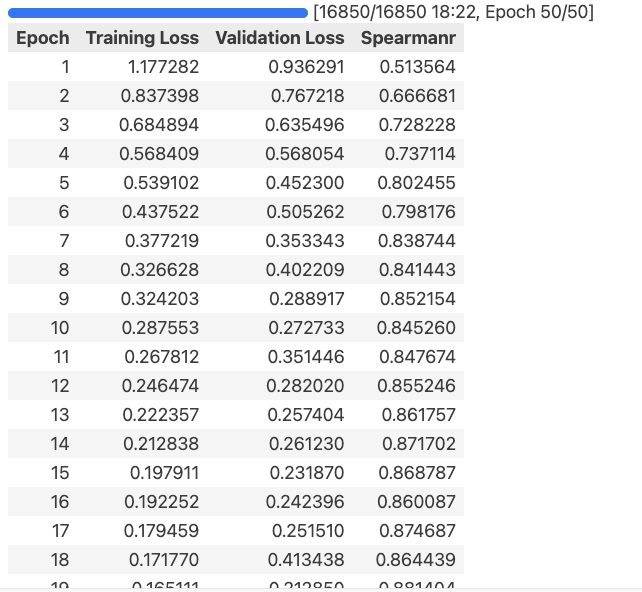The height and width of the screenshot is (592, 642).
Task: Click validation loss 0.272733 in epoch 10
Action: pos(306,328)
